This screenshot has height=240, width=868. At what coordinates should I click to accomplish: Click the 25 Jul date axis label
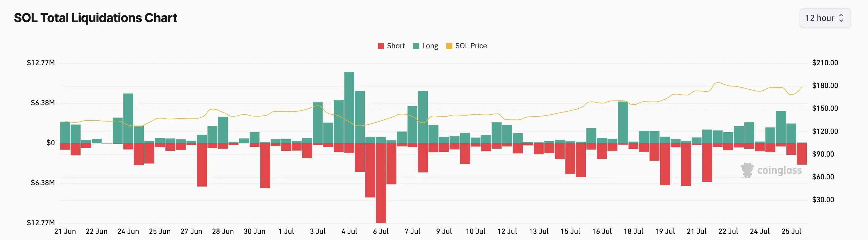[x=791, y=232]
